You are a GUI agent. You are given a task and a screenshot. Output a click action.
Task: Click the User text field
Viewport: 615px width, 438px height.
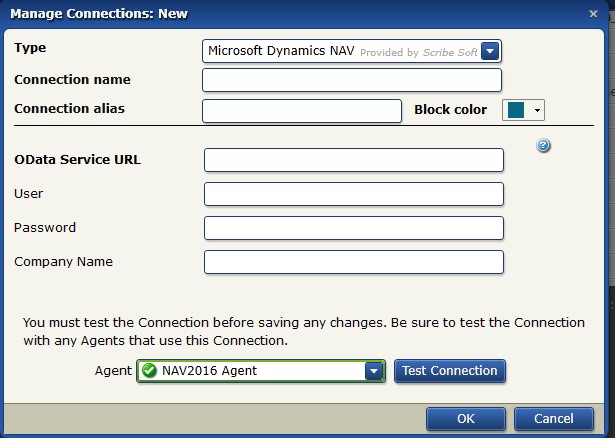click(x=353, y=194)
